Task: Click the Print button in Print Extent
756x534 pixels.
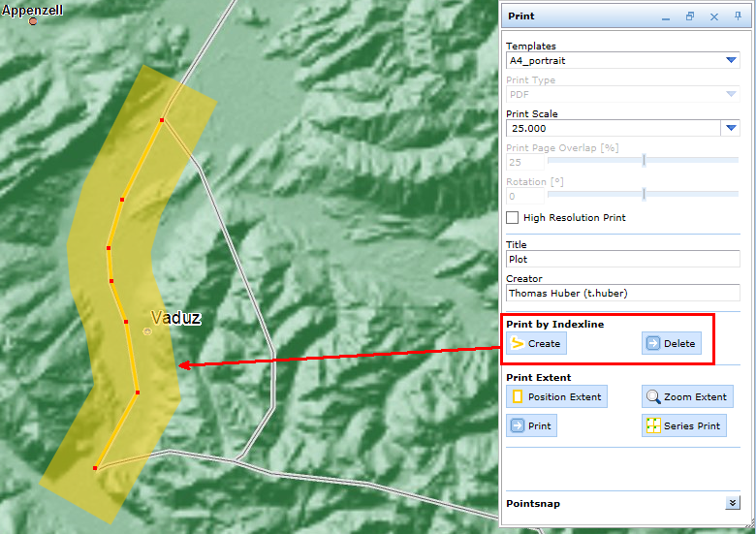Action: pyautogui.click(x=531, y=425)
